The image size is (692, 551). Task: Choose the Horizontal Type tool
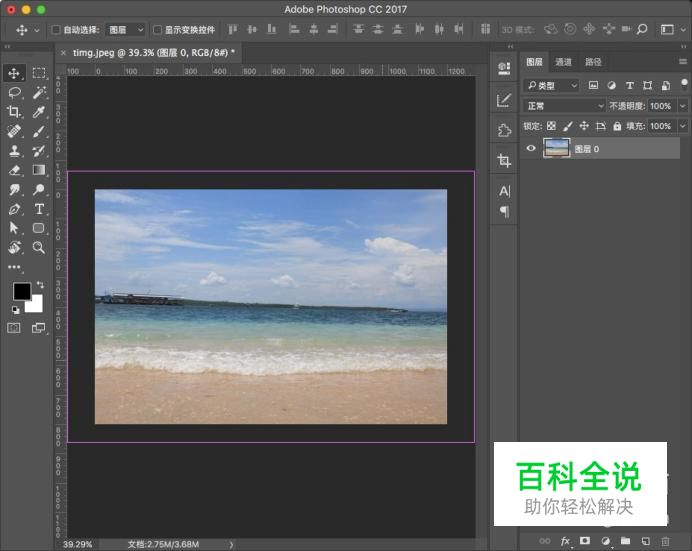coord(39,209)
